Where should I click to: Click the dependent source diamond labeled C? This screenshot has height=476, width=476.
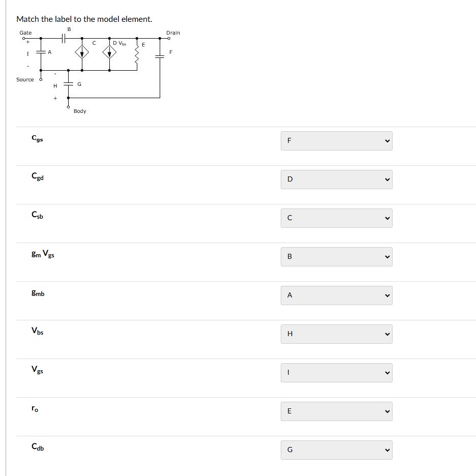point(81,53)
